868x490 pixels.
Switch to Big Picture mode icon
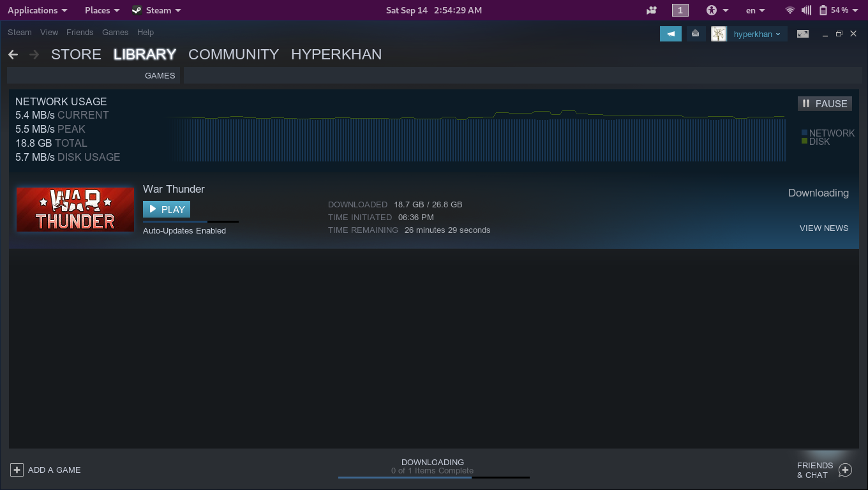click(x=803, y=34)
